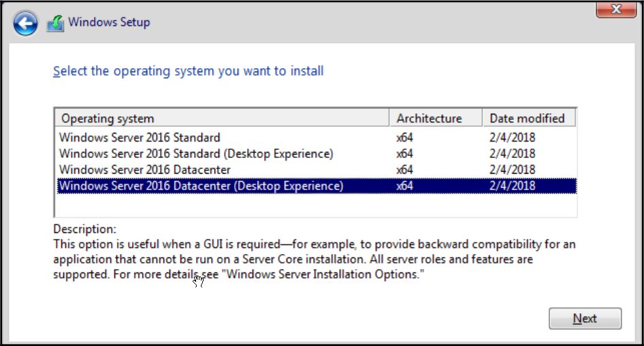Click the Windows Setup title text
Screen dimensions: 644x346
pyautogui.click(x=109, y=22)
